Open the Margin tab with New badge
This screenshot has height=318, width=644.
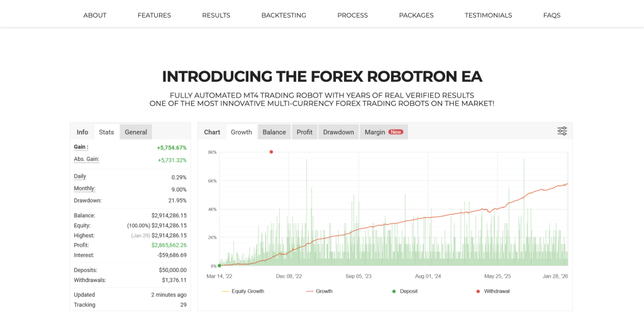point(384,132)
